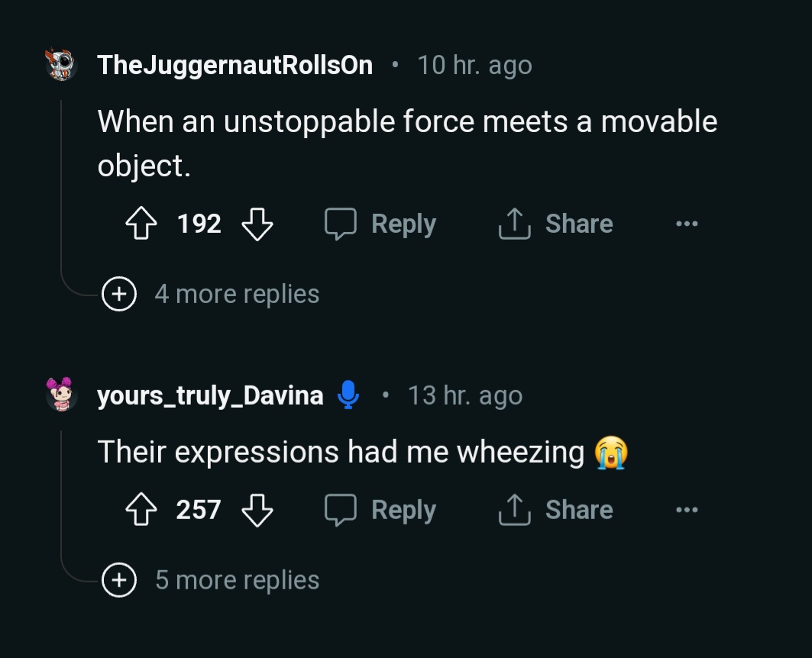The width and height of the screenshot is (812, 658).
Task: Open more options for TheJuggernautRollsOn's comment
Action: tap(686, 224)
